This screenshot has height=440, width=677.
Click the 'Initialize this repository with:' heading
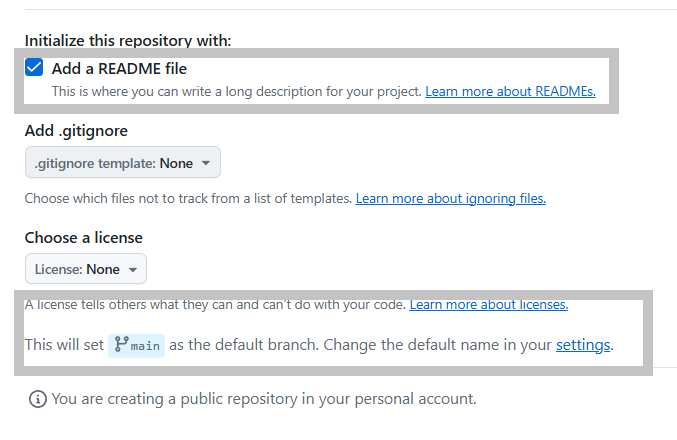[128, 41]
